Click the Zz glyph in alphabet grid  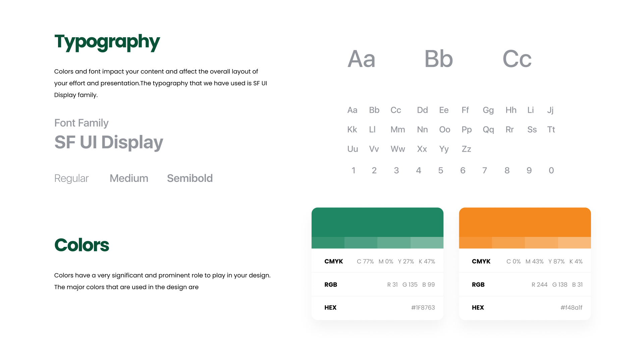click(x=467, y=149)
